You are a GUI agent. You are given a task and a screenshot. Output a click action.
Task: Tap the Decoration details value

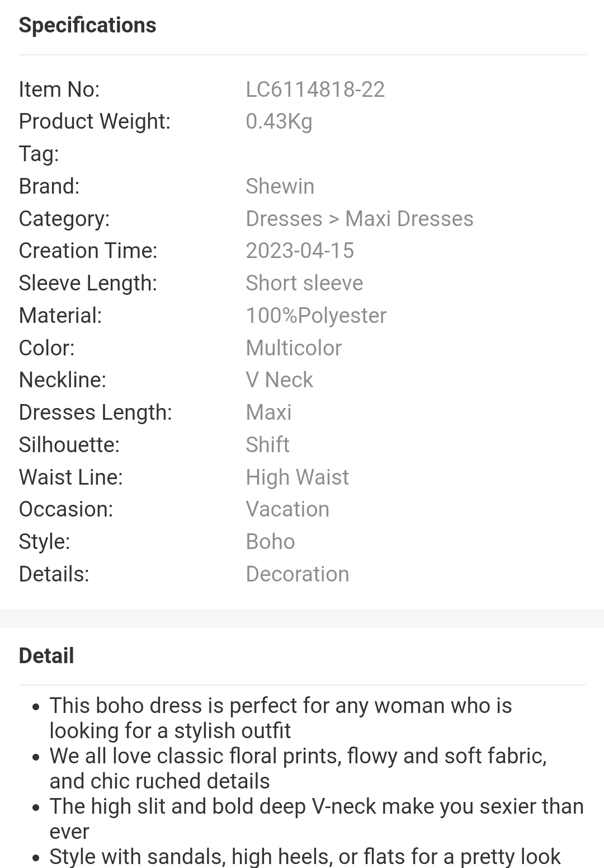(x=298, y=574)
